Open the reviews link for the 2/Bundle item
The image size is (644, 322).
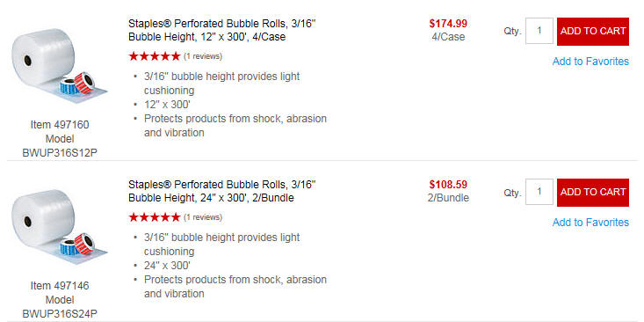[x=203, y=217]
